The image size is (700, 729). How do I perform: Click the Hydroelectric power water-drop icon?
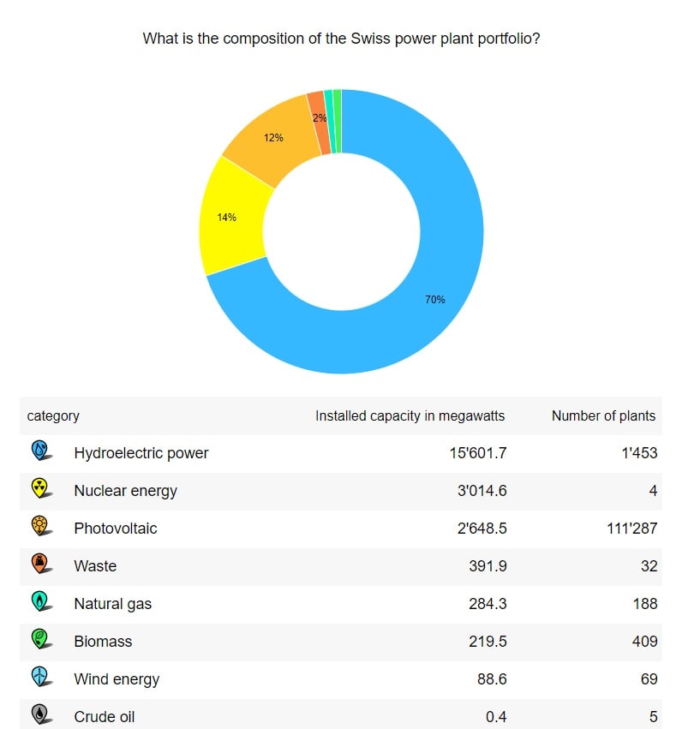coord(39,450)
